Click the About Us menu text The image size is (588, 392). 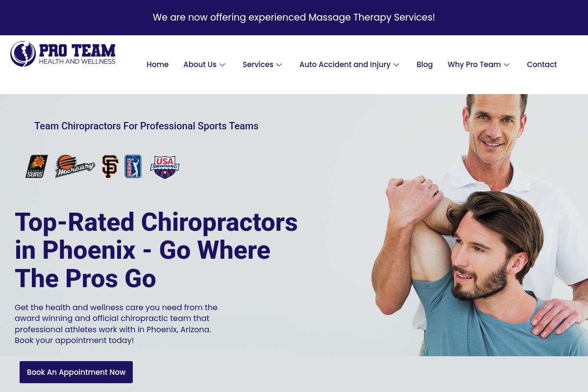(x=200, y=65)
